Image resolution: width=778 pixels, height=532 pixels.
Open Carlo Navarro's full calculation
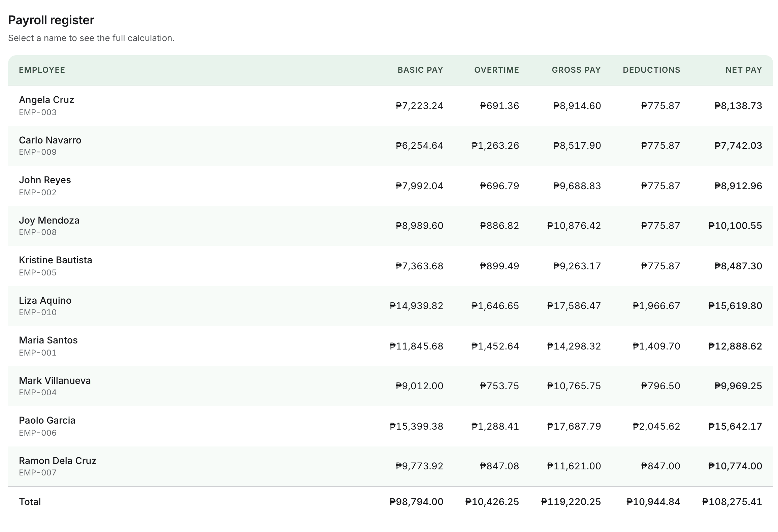click(50, 140)
